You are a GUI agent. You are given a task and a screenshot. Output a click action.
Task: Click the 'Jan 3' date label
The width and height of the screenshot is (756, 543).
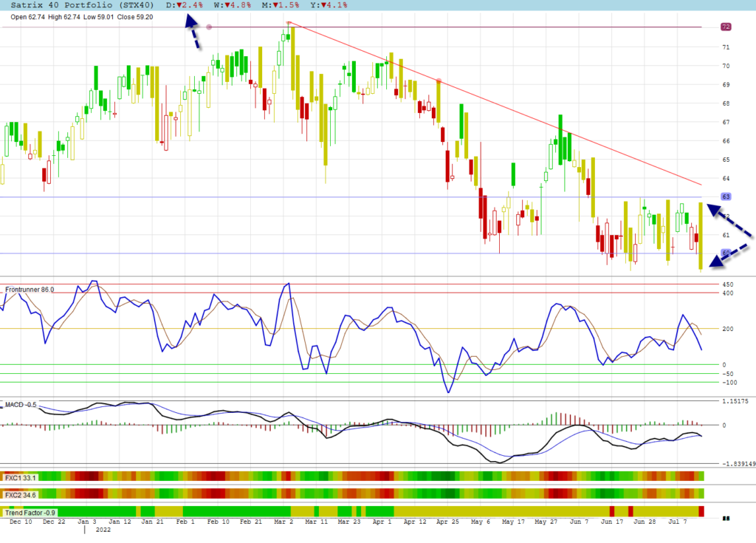(87, 522)
